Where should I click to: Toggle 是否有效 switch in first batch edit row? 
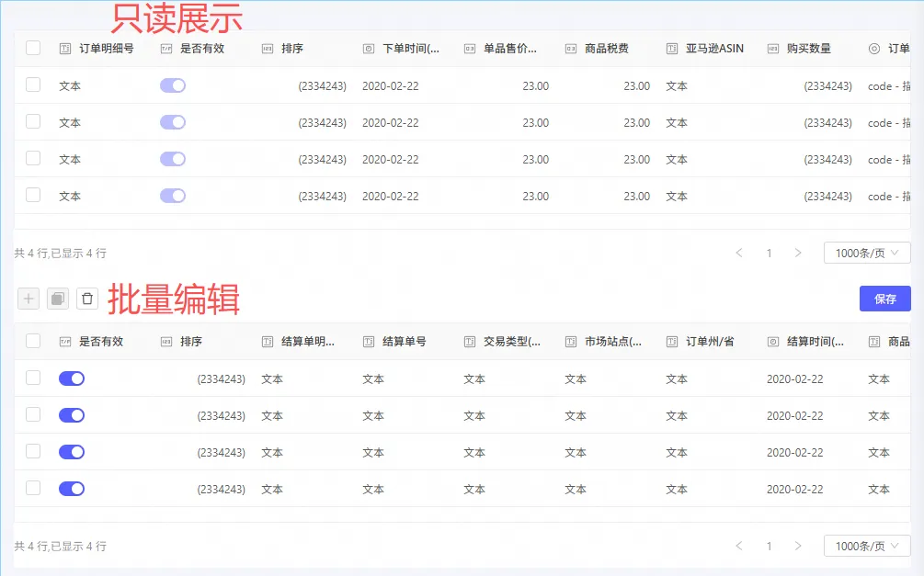pyautogui.click(x=72, y=378)
